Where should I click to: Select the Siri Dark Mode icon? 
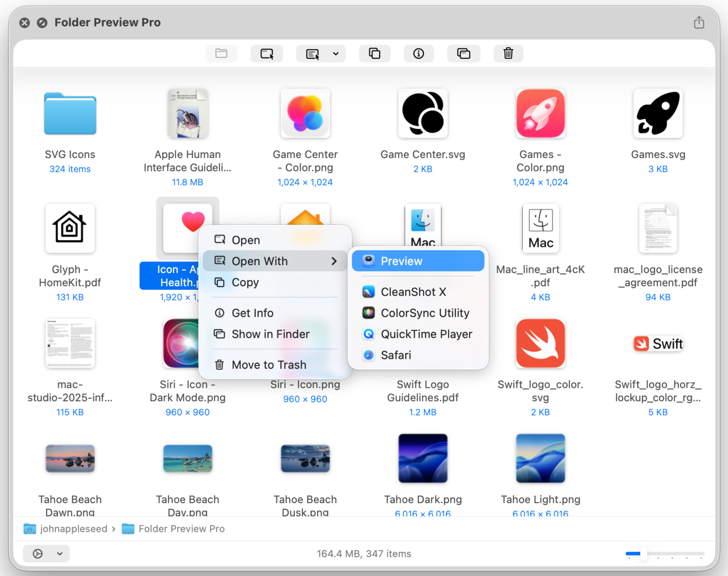(x=181, y=344)
